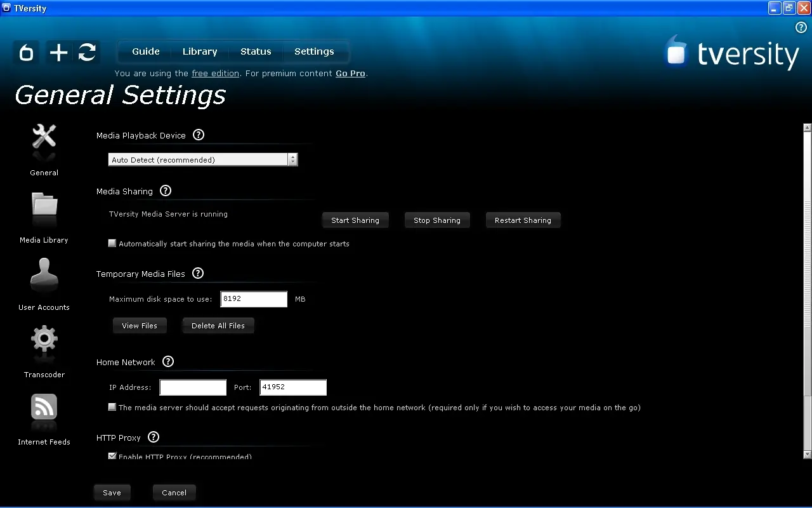Click the General Settings heading
The width and height of the screenshot is (812, 508).
point(120,95)
